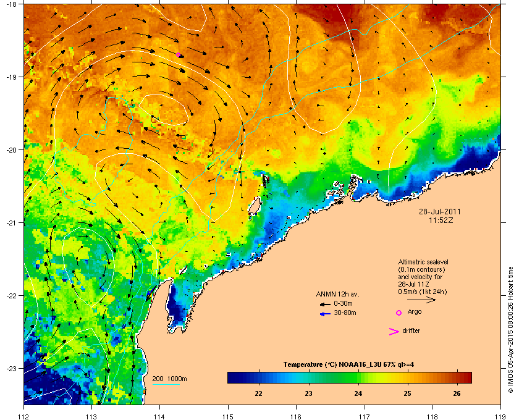
Task: Click the '0.5m/s (1kt 24h)' scale text
Action: click(x=423, y=292)
